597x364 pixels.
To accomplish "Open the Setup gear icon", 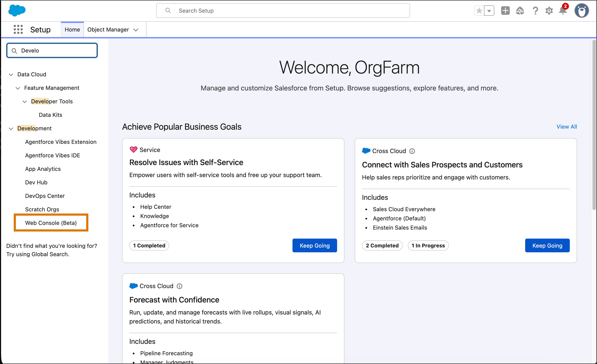I will pyautogui.click(x=549, y=11).
